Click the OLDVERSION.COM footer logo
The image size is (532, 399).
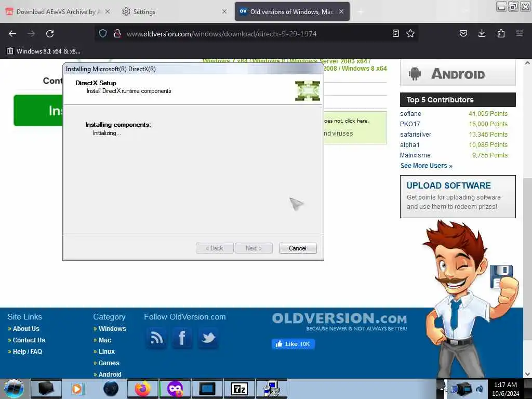click(x=339, y=321)
